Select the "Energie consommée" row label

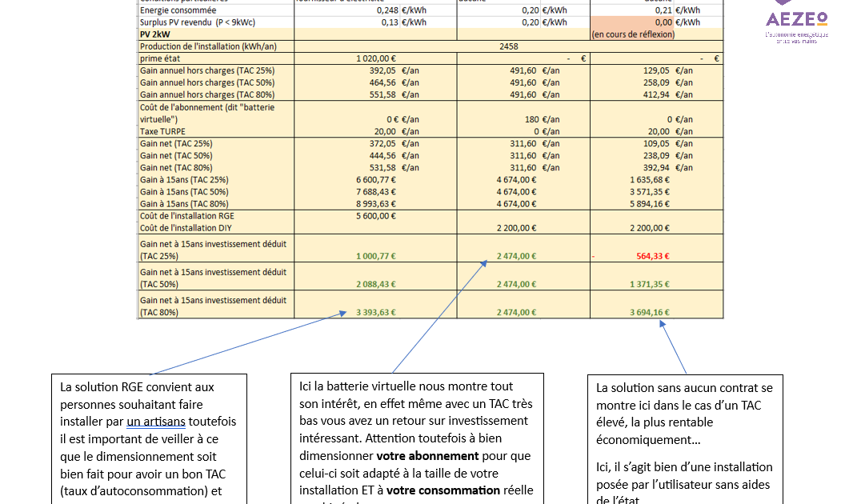coord(178,10)
